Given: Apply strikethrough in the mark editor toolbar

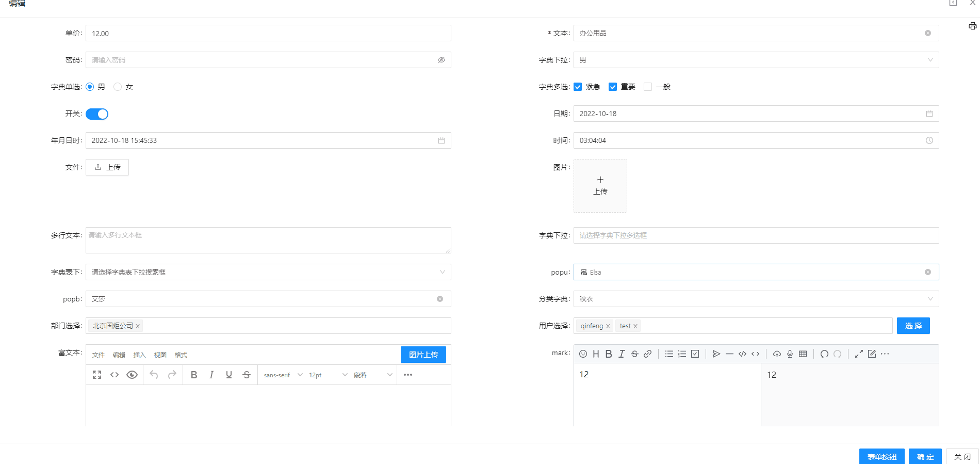Looking at the screenshot, I should click(x=634, y=354).
